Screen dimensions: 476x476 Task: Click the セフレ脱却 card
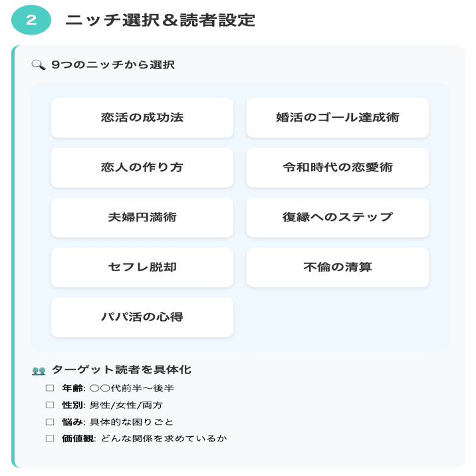click(x=142, y=267)
